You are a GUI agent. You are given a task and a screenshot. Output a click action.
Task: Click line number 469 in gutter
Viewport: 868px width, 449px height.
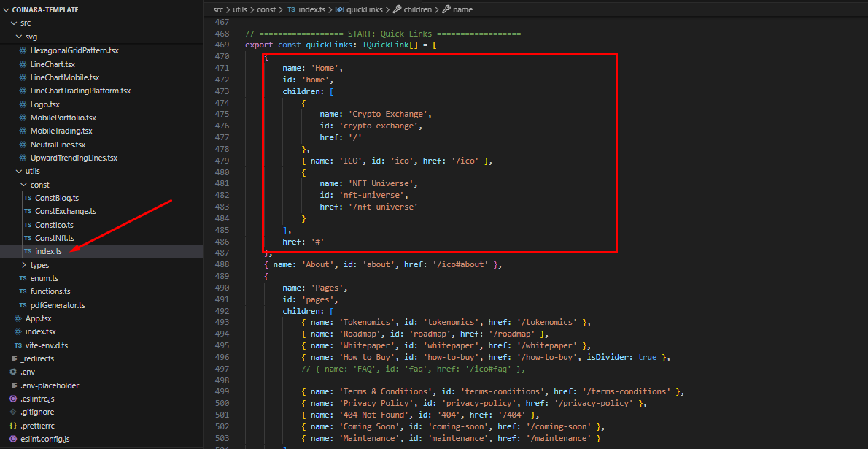tap(221, 45)
